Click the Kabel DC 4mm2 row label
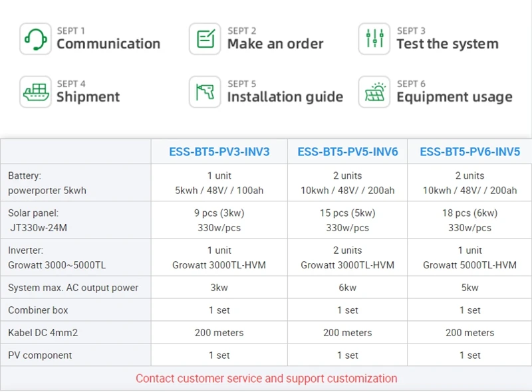 pos(43,333)
